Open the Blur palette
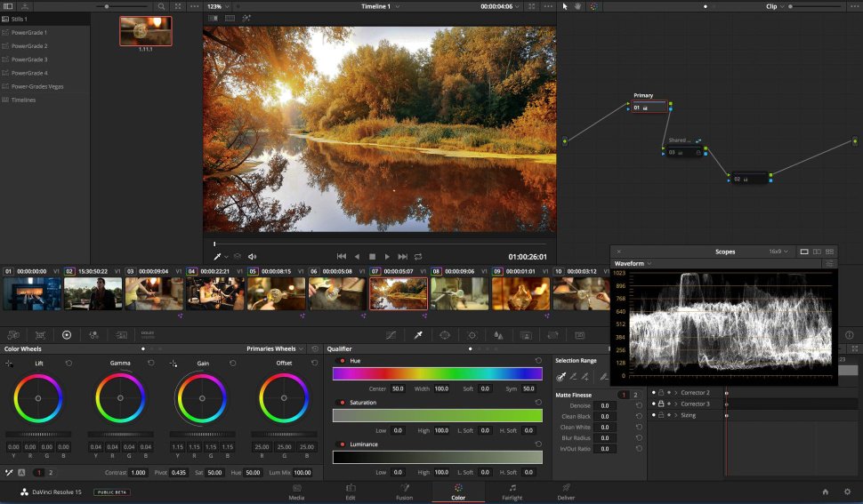Image resolution: width=863 pixels, height=504 pixels. coord(498,335)
